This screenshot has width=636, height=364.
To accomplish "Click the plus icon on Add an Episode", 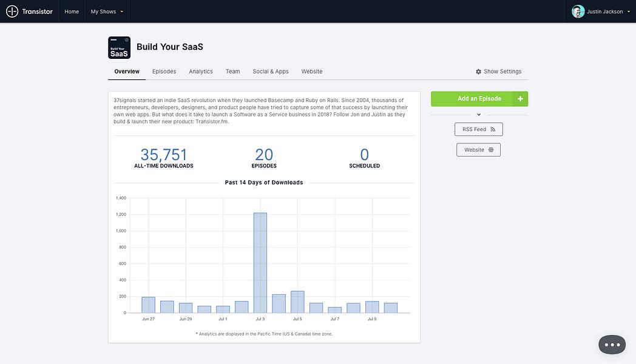I will coord(520,99).
